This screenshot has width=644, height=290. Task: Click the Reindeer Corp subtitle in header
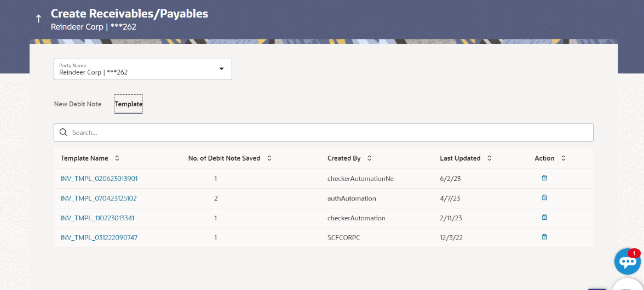(93, 27)
